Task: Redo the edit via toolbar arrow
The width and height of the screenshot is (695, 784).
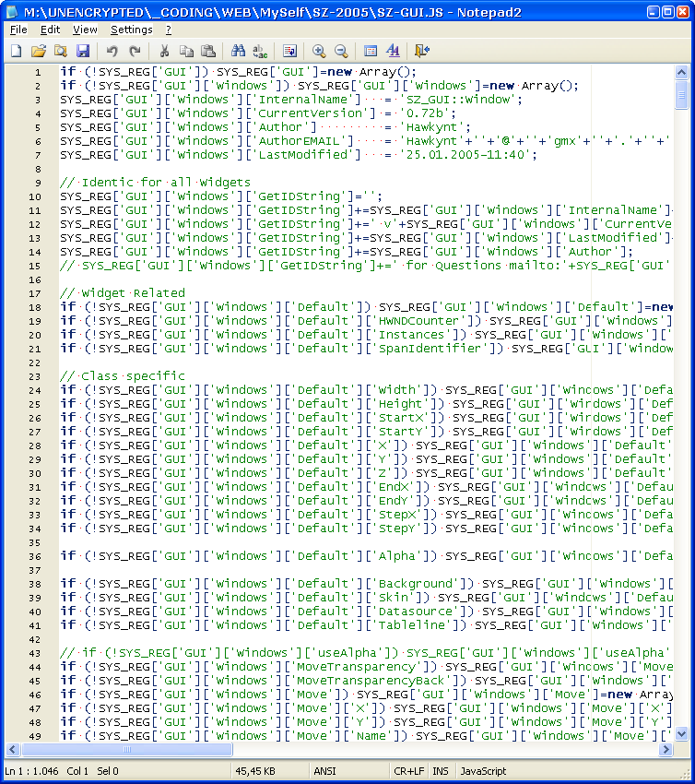Action: (135, 51)
